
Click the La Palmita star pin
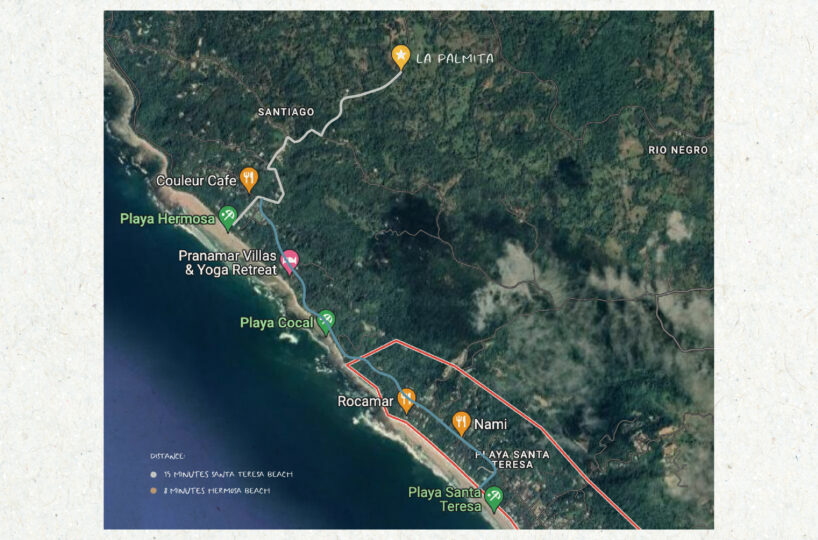click(400, 57)
